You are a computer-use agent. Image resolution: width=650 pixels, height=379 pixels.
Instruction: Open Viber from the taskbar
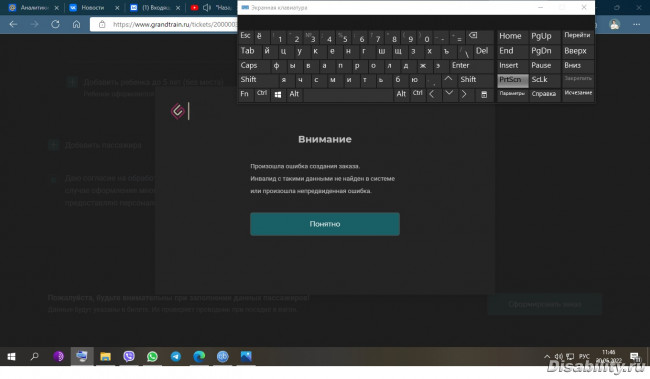[129, 356]
